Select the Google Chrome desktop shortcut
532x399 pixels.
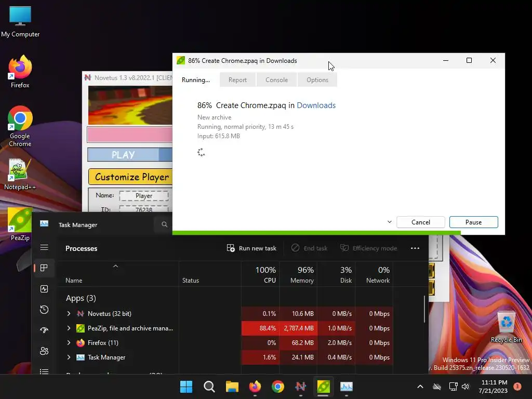coord(20,126)
